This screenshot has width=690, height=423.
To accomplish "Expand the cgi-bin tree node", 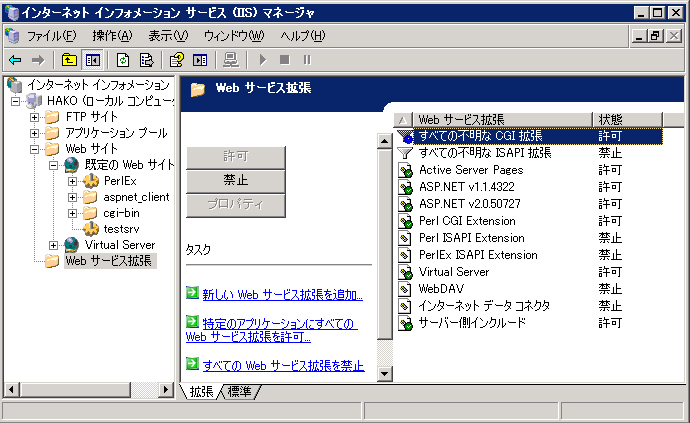I will (72, 213).
